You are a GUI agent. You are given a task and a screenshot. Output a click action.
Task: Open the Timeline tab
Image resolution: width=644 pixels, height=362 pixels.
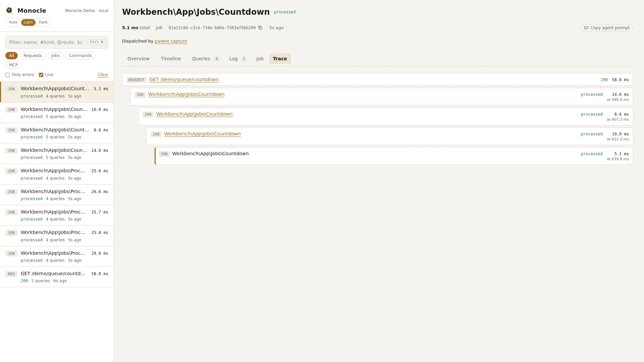(x=171, y=59)
